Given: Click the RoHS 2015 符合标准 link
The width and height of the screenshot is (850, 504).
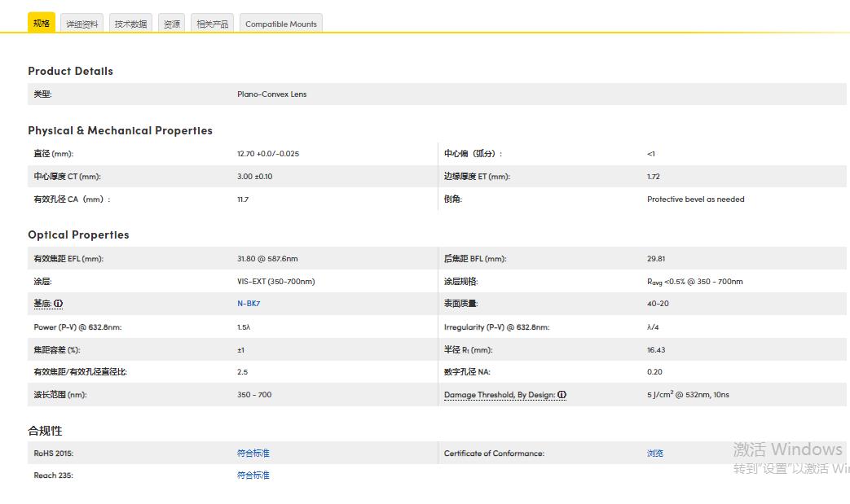Looking at the screenshot, I should click(253, 454).
